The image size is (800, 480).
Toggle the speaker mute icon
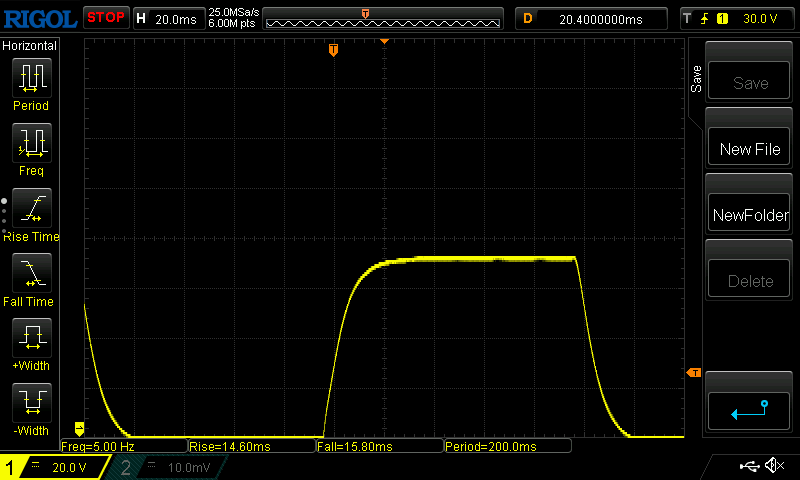pos(773,466)
